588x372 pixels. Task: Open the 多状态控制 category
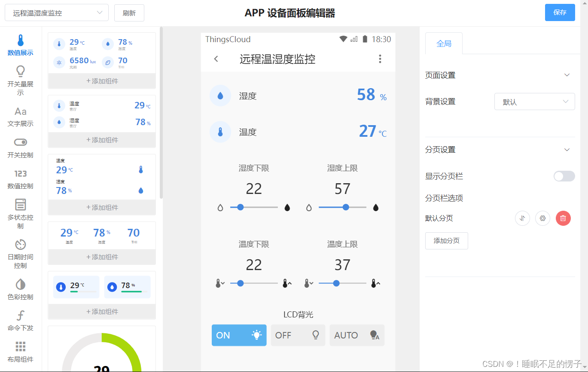tap(20, 214)
